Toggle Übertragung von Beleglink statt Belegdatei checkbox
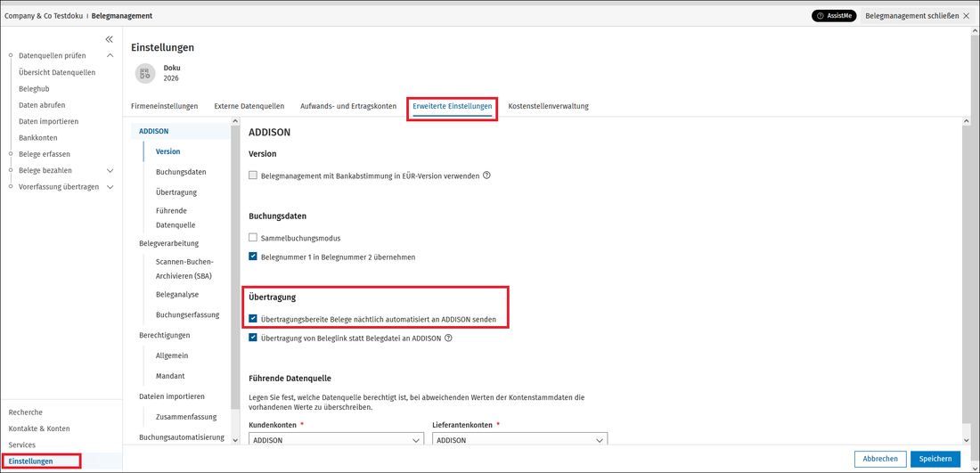The width and height of the screenshot is (980, 473). click(253, 338)
